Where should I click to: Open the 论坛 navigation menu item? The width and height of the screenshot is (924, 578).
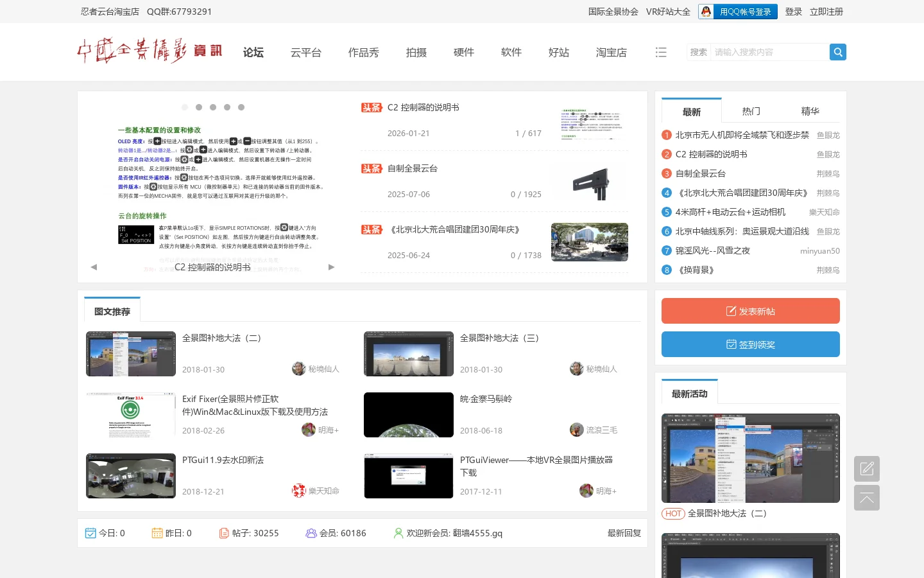[x=253, y=53]
